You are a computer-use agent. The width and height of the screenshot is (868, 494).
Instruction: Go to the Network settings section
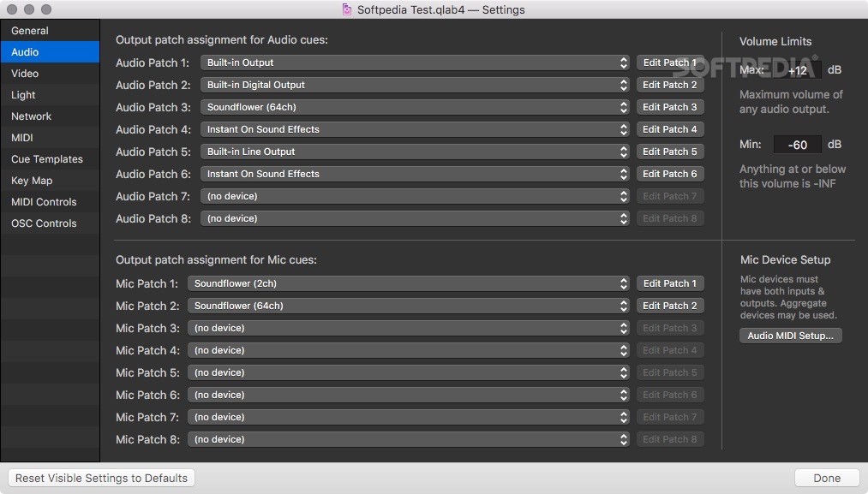click(x=50, y=116)
